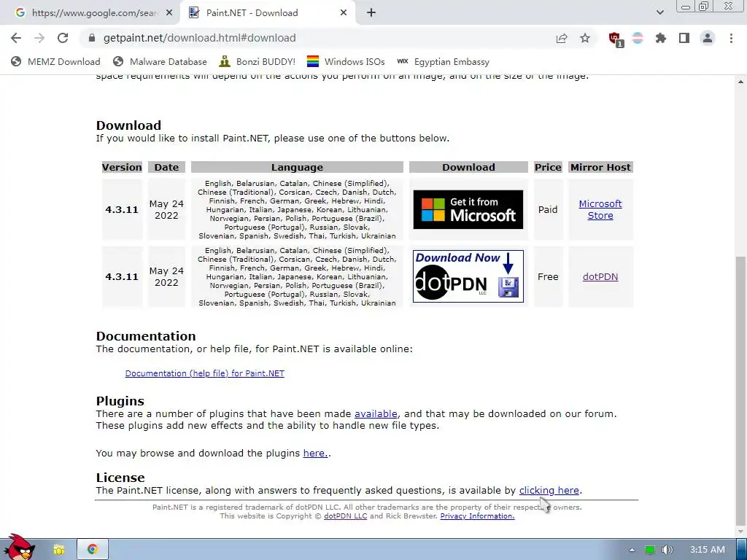Click the Mirror Host column header
The height and width of the screenshot is (560, 747).
[600, 167]
